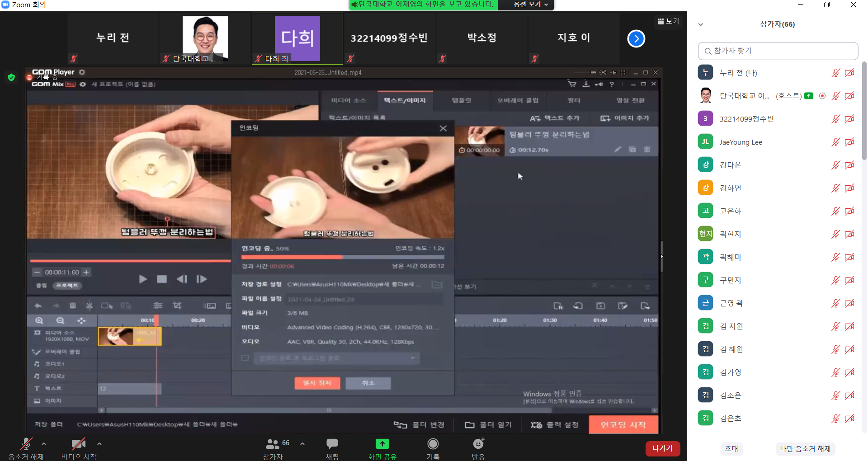Image resolution: width=868 pixels, height=461 pixels.
Task: Click mic icon beside JaeYoung Lee
Action: pyautogui.click(x=835, y=142)
